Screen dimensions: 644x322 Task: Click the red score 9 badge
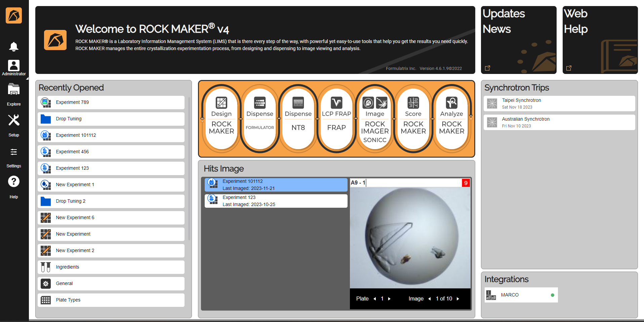(x=466, y=183)
